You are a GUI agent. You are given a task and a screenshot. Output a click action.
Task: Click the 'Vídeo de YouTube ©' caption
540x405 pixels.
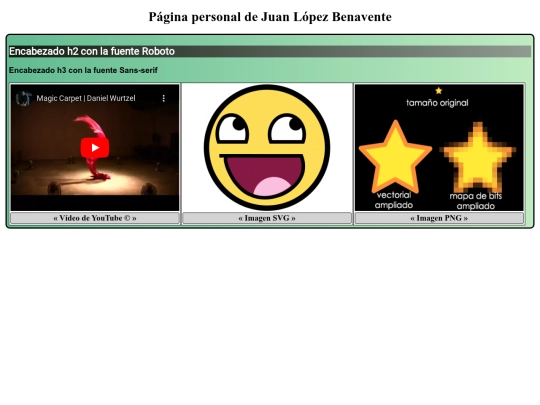pyautogui.click(x=95, y=218)
